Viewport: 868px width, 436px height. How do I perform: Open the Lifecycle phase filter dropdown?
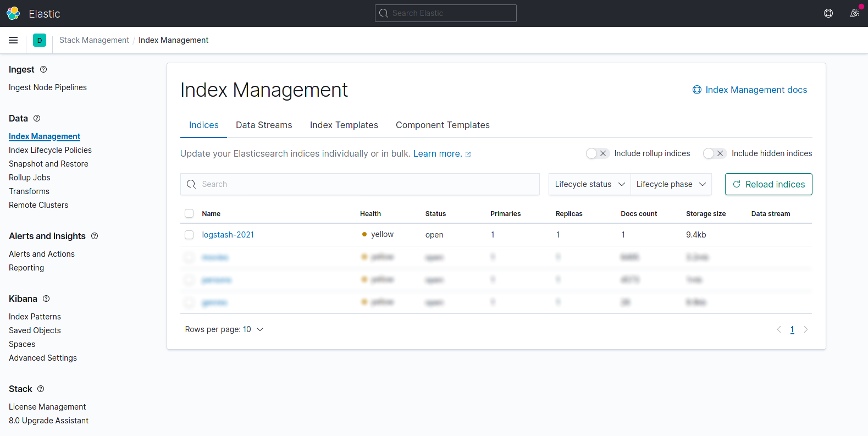[671, 184]
